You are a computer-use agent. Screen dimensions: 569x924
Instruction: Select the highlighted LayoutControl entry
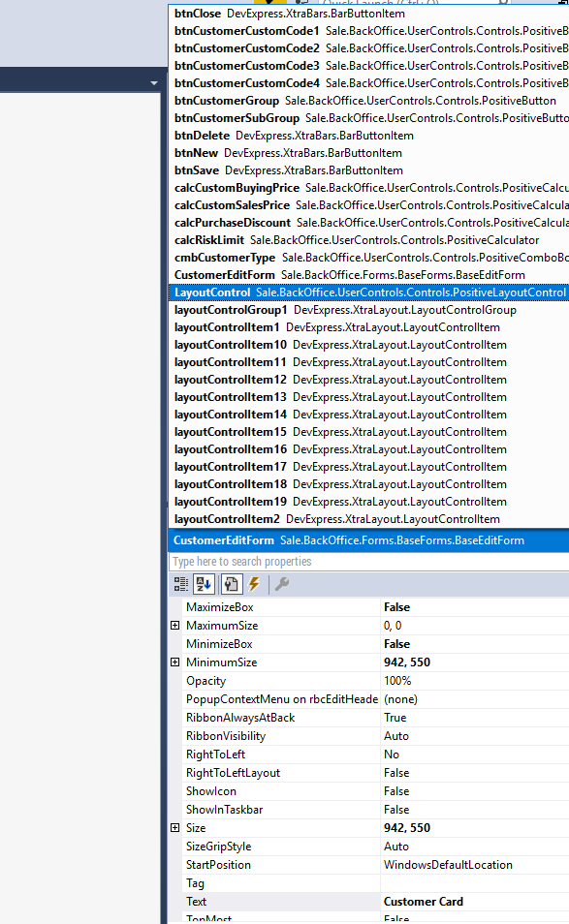tap(369, 293)
